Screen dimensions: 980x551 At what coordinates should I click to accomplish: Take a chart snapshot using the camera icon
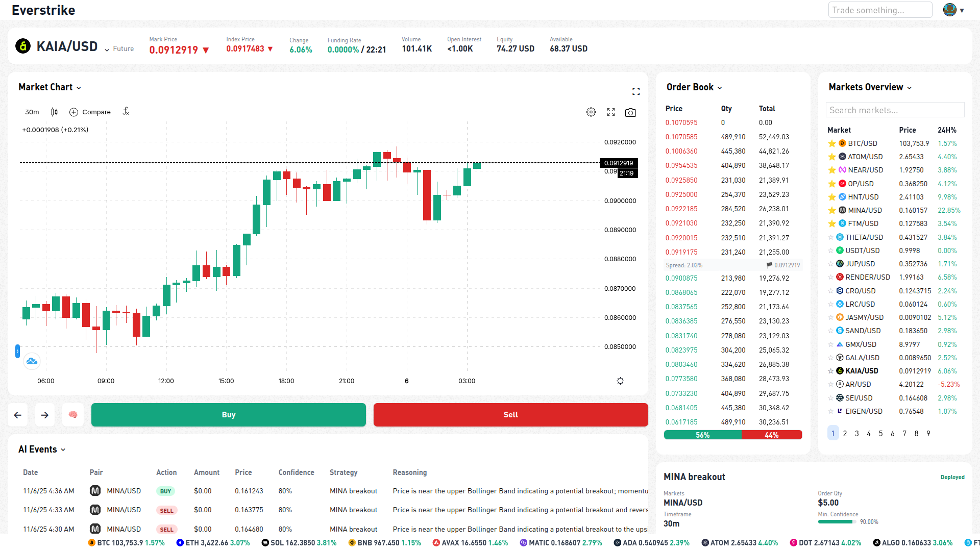[x=630, y=112]
